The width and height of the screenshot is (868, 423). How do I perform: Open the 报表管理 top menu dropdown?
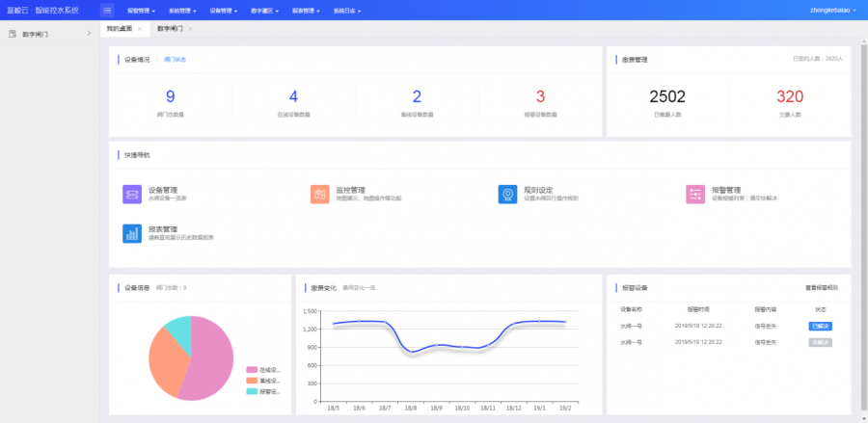306,11
